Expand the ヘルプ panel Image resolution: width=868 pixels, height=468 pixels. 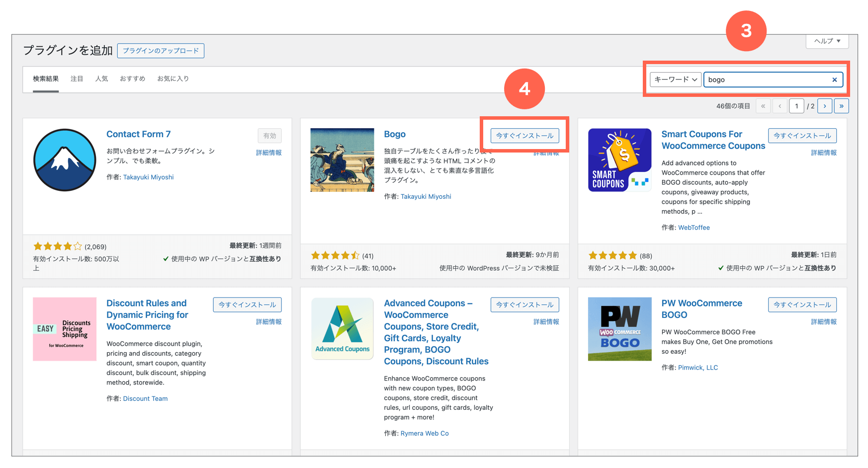coord(827,41)
